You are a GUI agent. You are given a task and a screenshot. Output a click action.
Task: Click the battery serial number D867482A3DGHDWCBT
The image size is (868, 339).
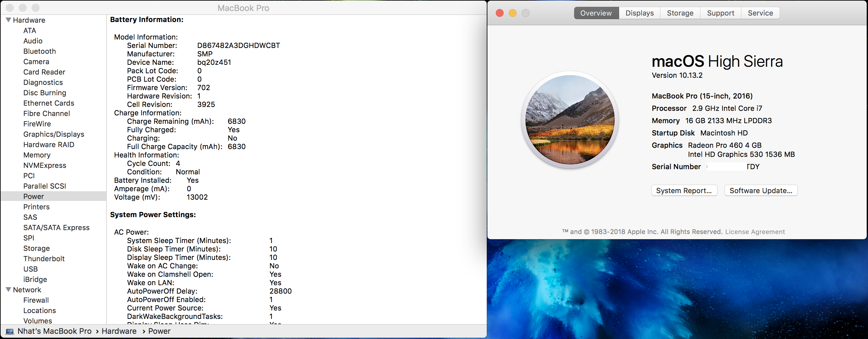239,46
